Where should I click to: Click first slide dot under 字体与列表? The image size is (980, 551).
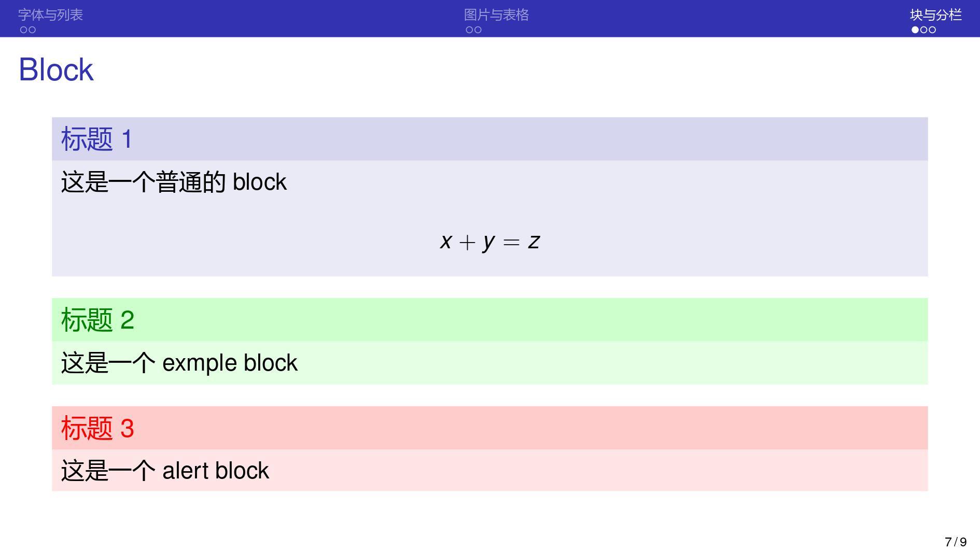point(24,30)
